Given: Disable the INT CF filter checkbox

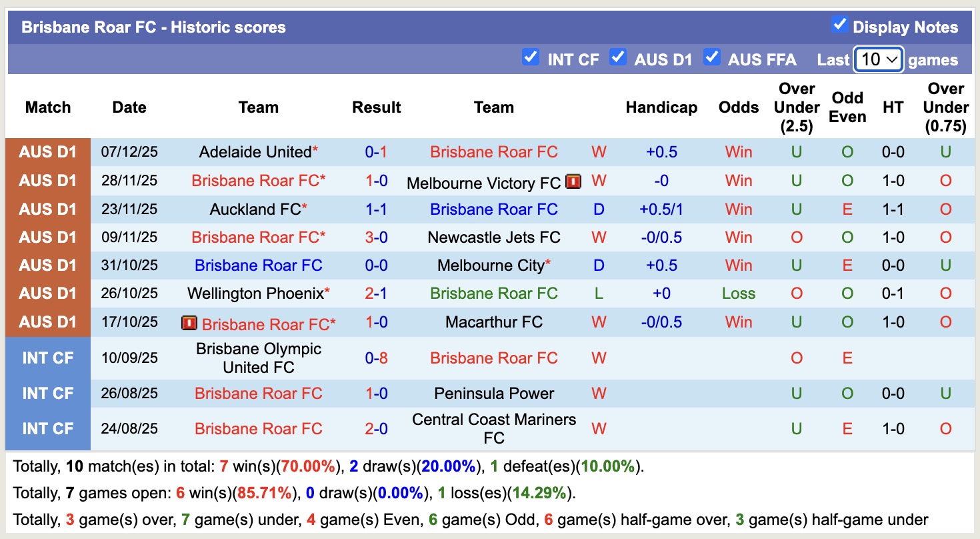Looking at the screenshot, I should pyautogui.click(x=531, y=58).
